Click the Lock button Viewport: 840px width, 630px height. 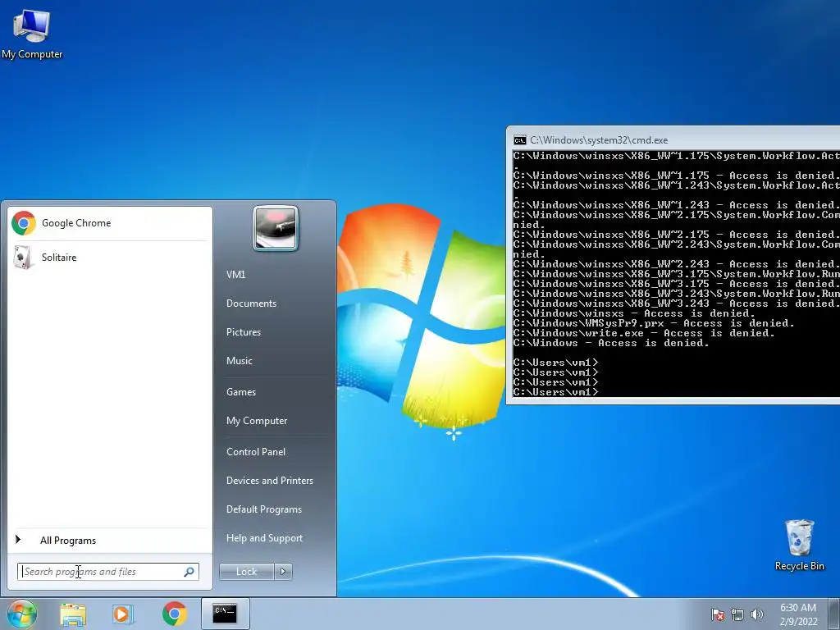pyautogui.click(x=246, y=572)
